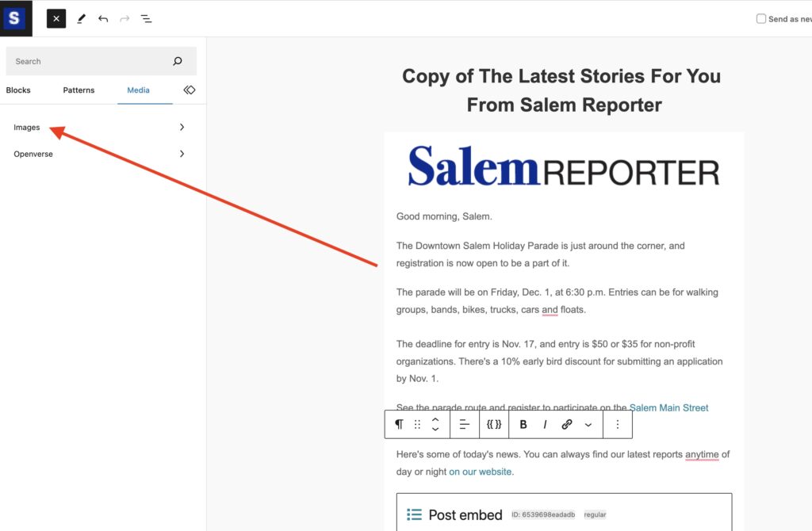Toggle italic formatting
This screenshot has height=531, width=812.
click(545, 425)
